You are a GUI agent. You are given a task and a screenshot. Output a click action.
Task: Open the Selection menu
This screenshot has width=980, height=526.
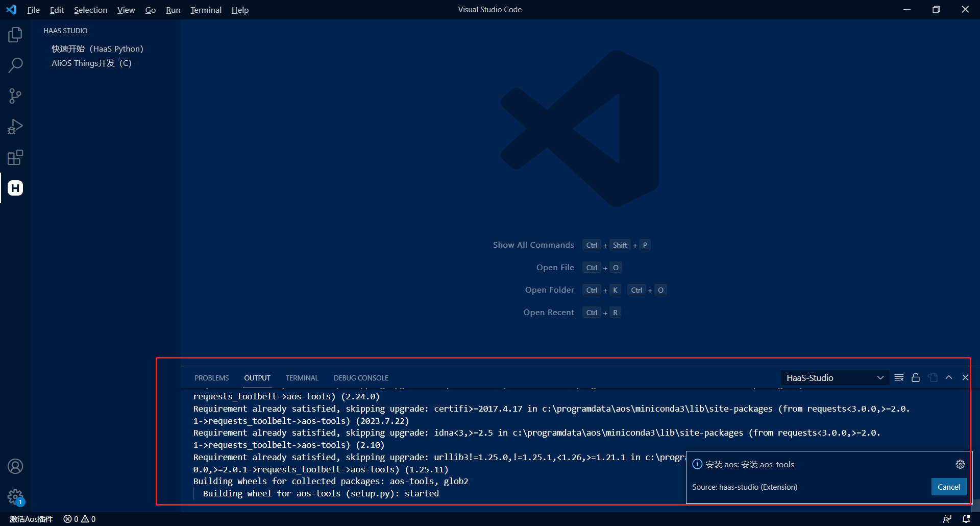90,10
